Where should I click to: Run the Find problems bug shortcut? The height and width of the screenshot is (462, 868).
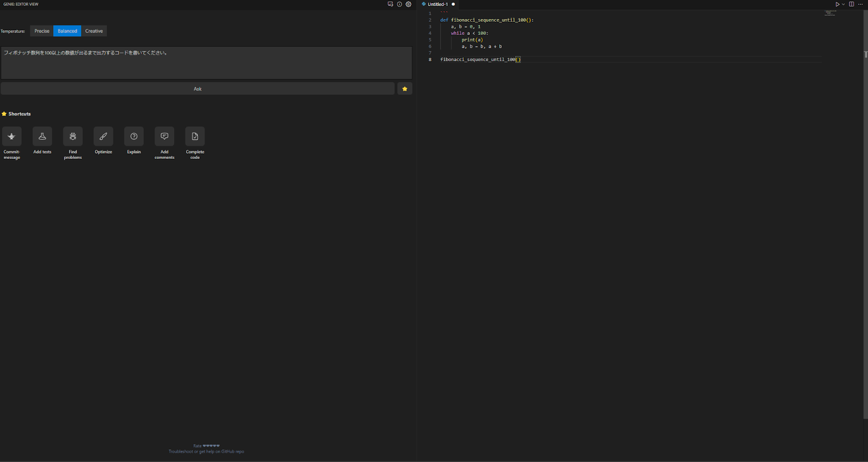coord(73,137)
